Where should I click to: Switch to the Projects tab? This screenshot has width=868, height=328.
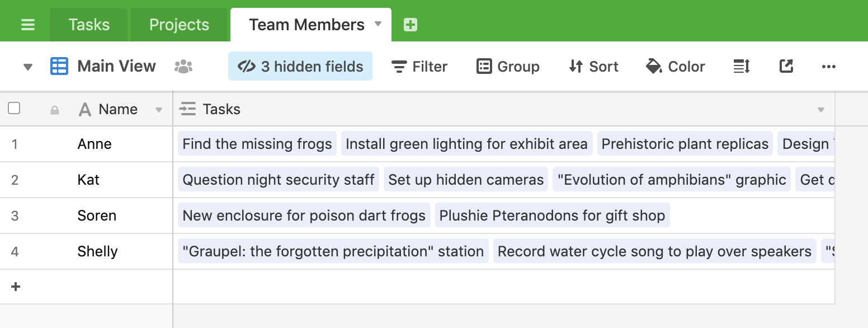179,25
